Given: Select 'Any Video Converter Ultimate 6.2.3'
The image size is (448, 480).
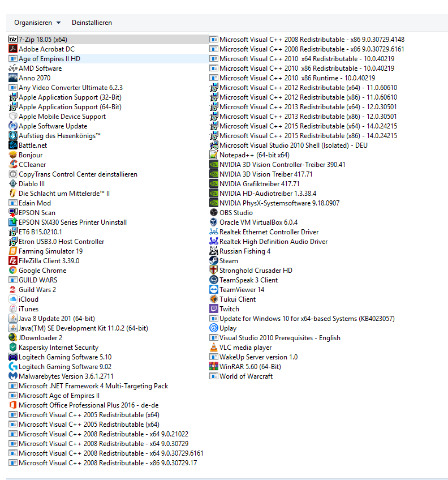Looking at the screenshot, I should click(x=66, y=88).
